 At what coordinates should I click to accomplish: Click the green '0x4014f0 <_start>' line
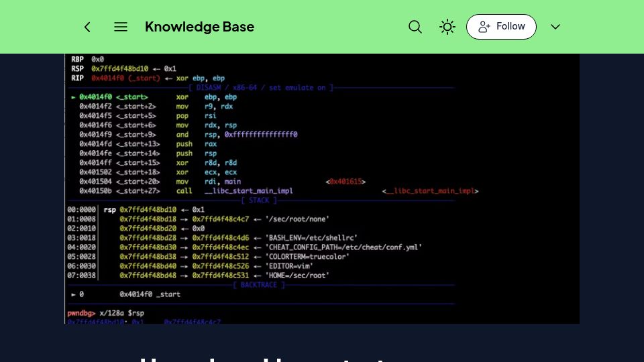click(113, 97)
